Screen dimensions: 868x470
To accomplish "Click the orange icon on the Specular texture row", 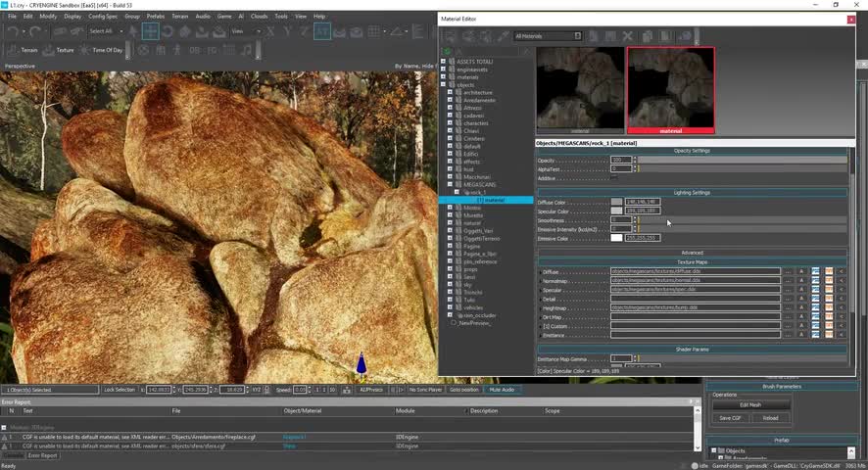I will pos(828,290).
